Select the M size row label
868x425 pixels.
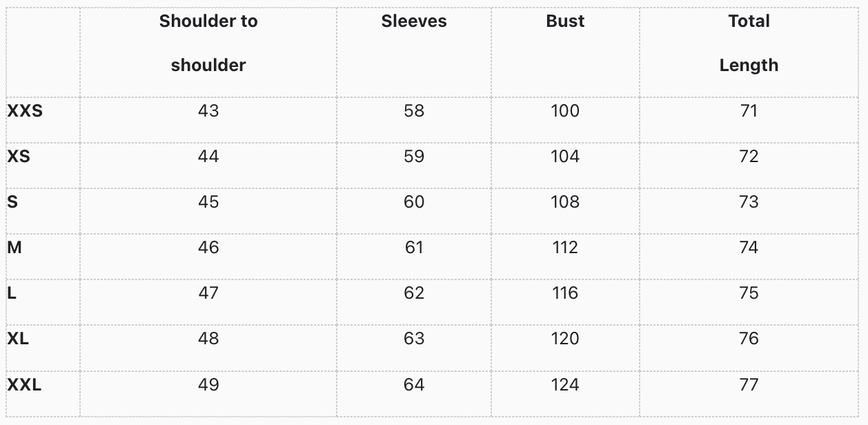14,248
